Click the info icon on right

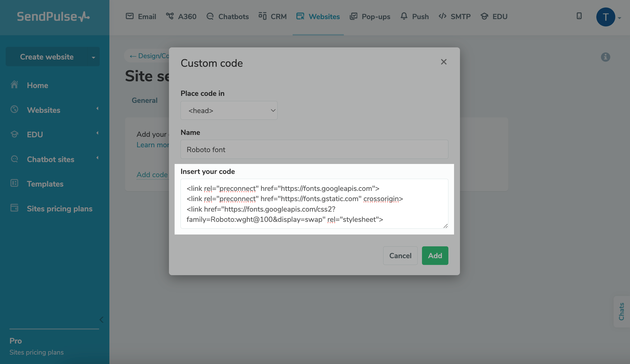[605, 57]
